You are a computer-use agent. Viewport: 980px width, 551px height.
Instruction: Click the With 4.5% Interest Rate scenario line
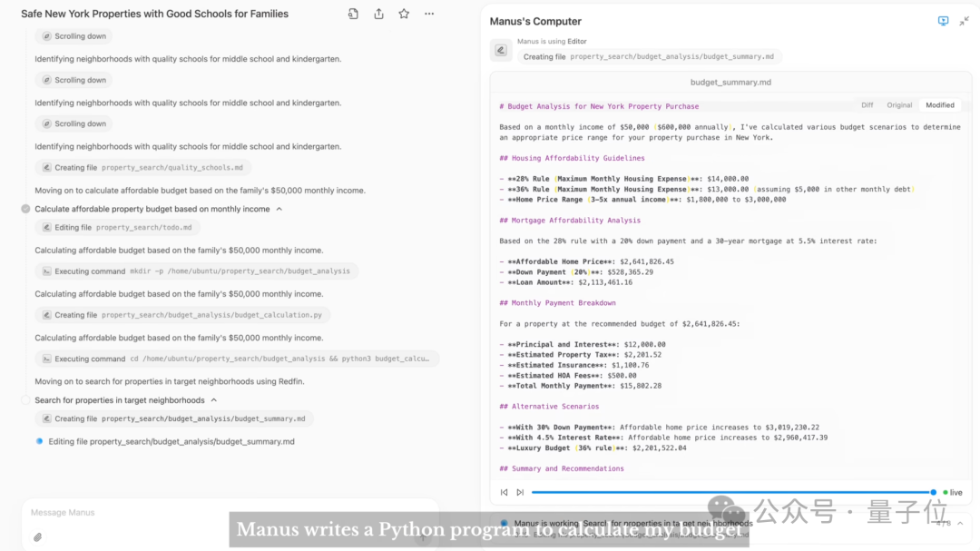[x=663, y=438]
